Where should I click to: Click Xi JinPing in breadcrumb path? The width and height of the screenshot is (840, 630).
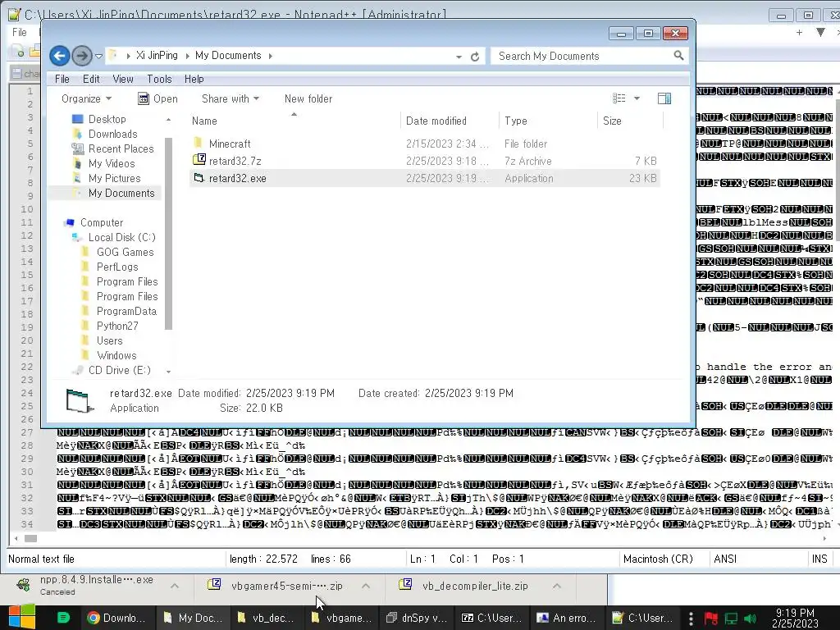pos(157,55)
